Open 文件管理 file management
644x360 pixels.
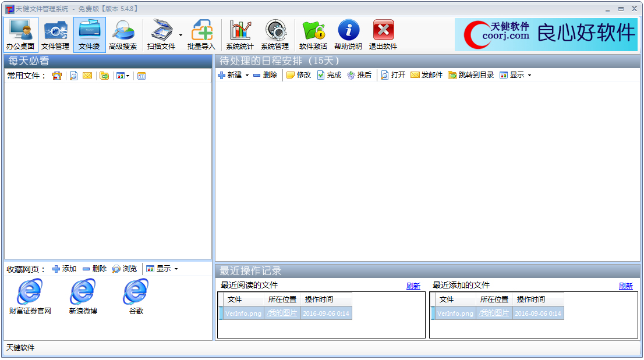tap(55, 34)
